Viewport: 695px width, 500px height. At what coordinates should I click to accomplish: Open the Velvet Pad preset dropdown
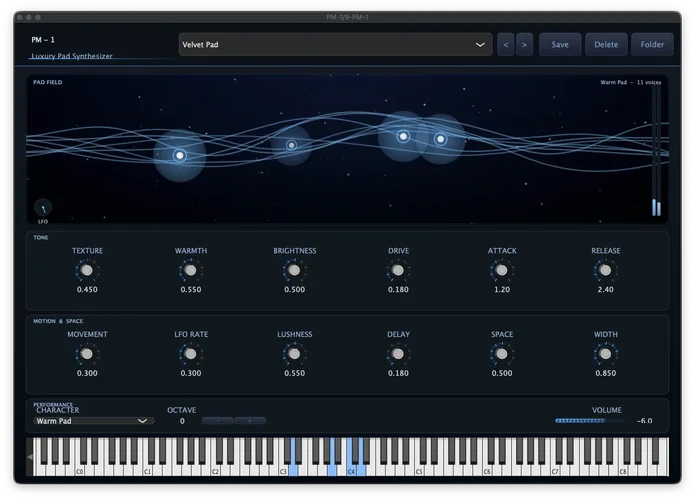pyautogui.click(x=335, y=44)
